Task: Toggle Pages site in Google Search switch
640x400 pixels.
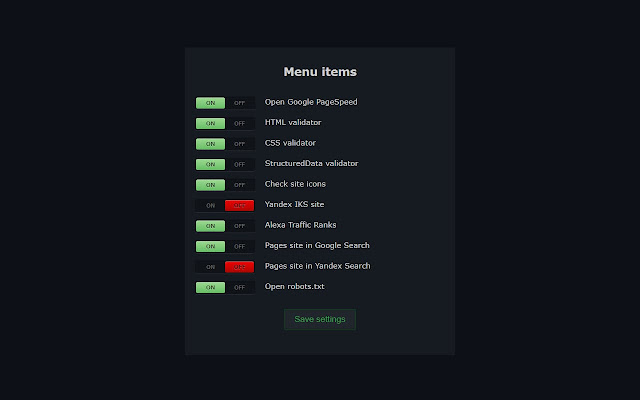Action: coord(225,246)
